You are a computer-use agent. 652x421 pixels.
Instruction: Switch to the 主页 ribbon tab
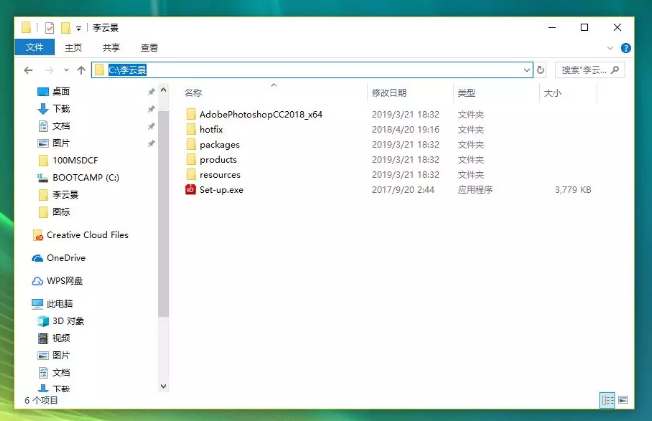tap(73, 48)
